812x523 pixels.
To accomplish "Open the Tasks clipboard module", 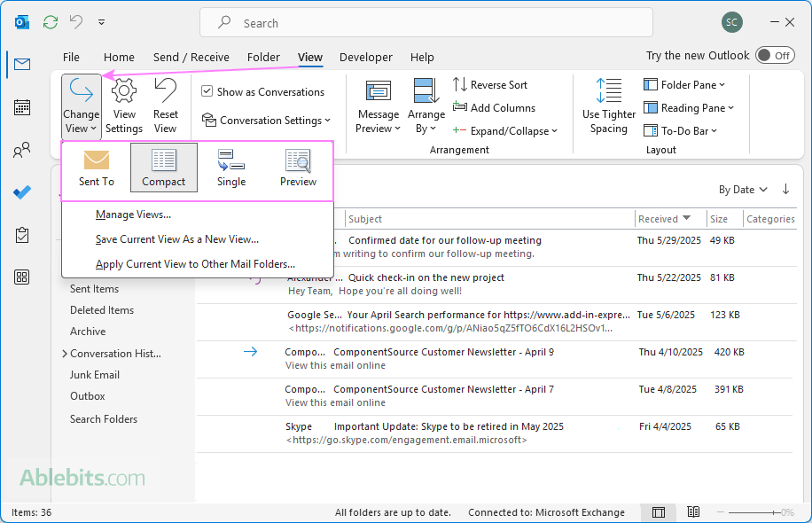I will click(22, 235).
